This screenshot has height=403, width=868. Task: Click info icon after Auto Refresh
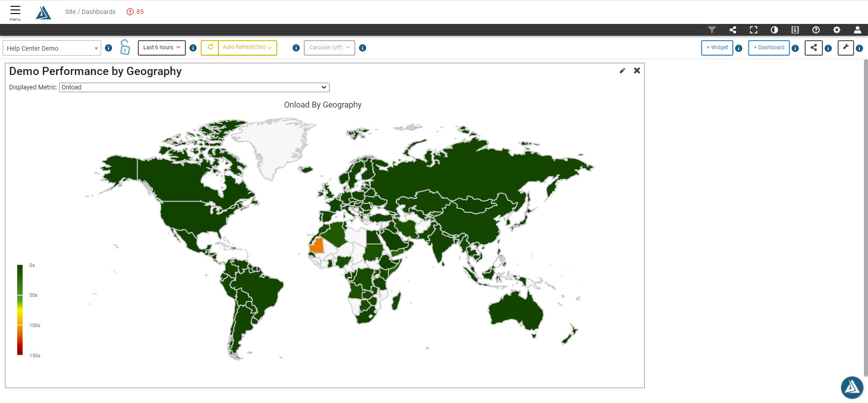(296, 48)
